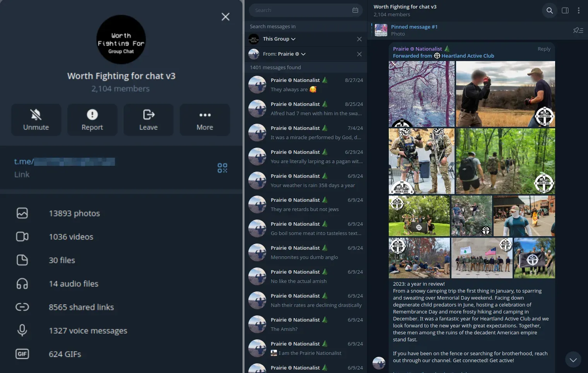Open the pinned message photo thumbnail
The width and height of the screenshot is (588, 373).
[381, 30]
